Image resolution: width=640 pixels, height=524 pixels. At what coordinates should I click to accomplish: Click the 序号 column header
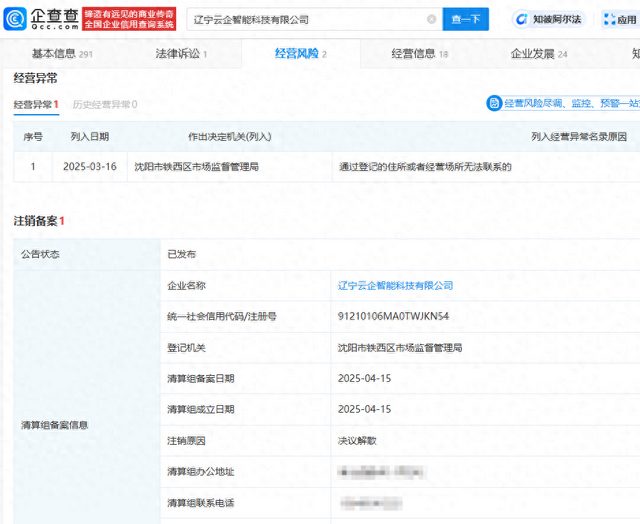(33, 136)
